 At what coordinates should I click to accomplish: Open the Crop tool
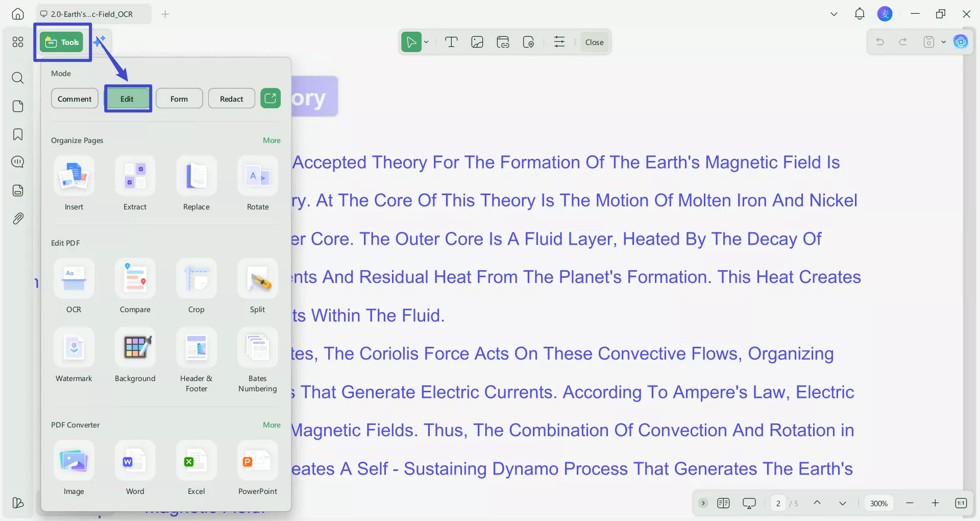[197, 286]
